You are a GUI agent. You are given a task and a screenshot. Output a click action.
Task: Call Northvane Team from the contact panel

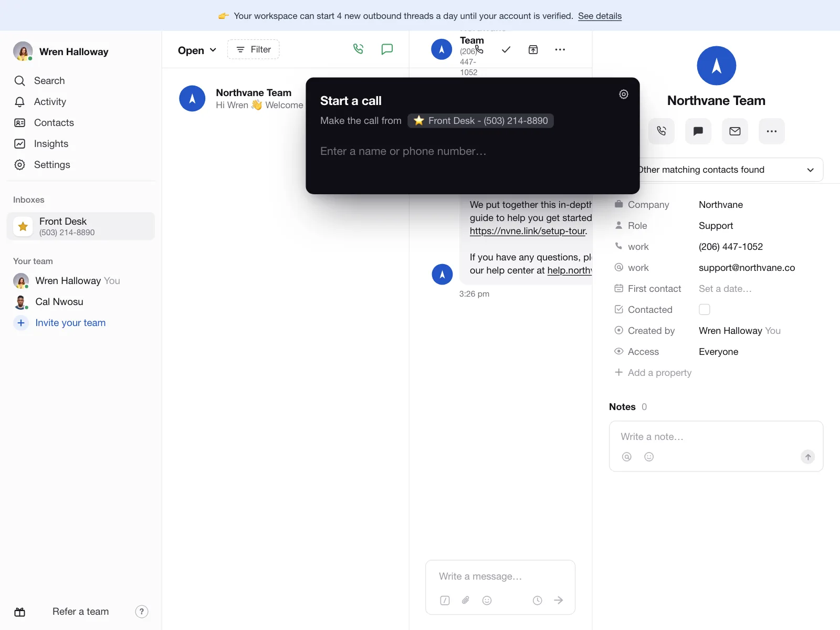tap(661, 131)
